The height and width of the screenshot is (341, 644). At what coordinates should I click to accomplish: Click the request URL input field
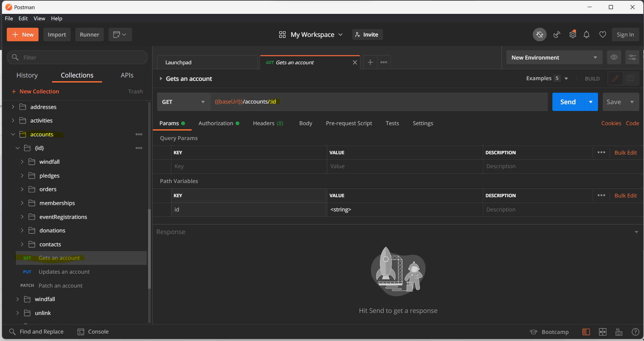point(379,102)
